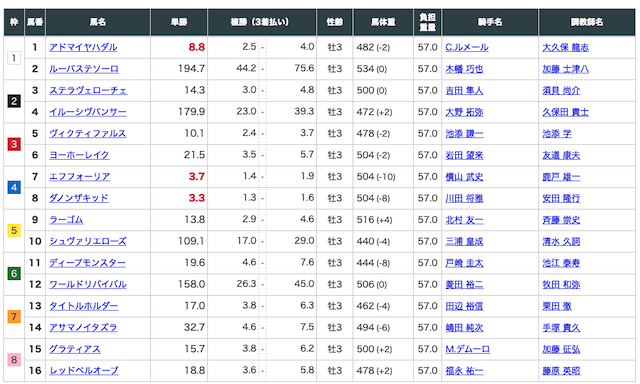Open horse ヴィクティファルス link

pyautogui.click(x=88, y=133)
